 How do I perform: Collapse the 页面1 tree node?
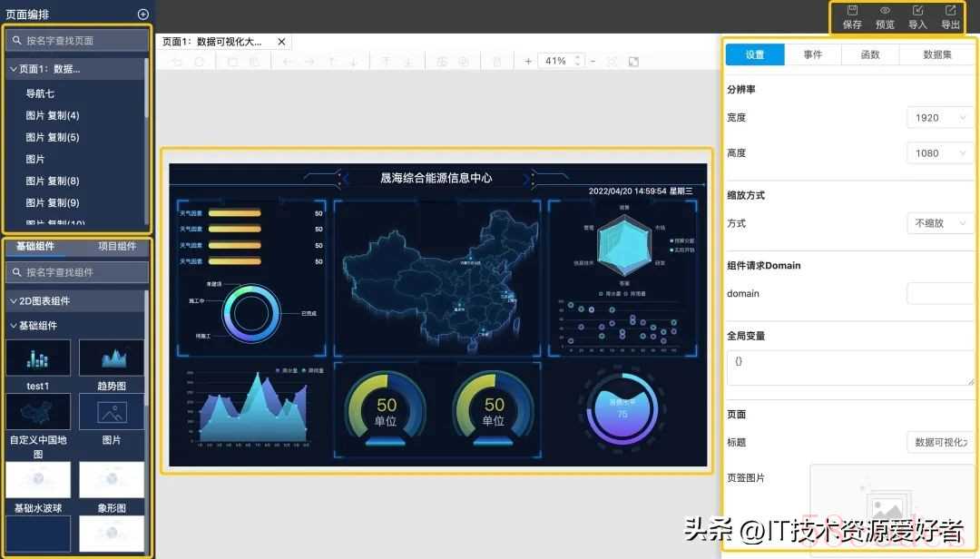(14, 69)
